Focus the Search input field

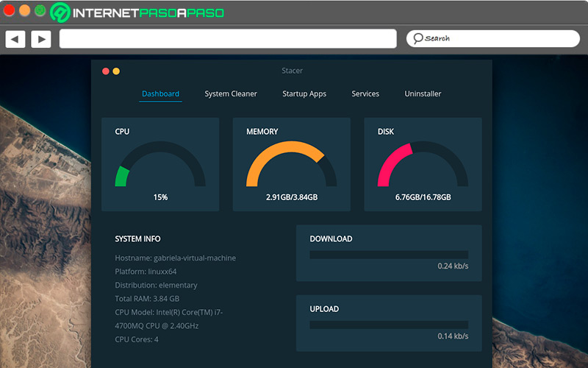(x=493, y=39)
